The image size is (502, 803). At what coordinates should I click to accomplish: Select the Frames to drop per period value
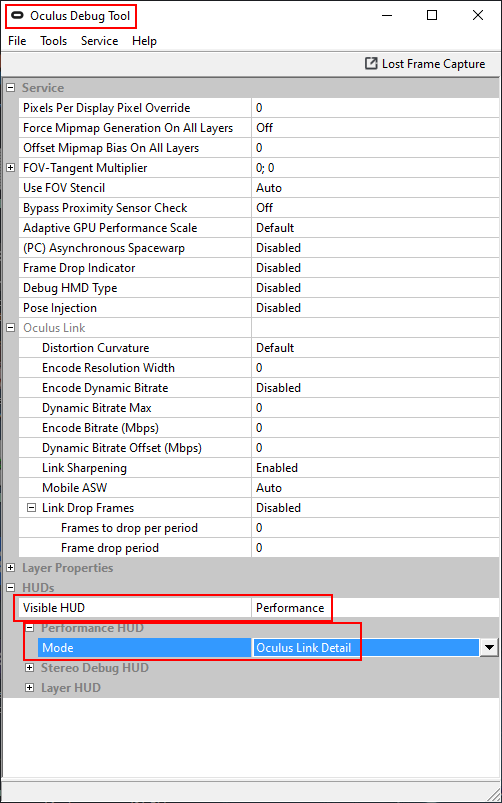click(375, 527)
